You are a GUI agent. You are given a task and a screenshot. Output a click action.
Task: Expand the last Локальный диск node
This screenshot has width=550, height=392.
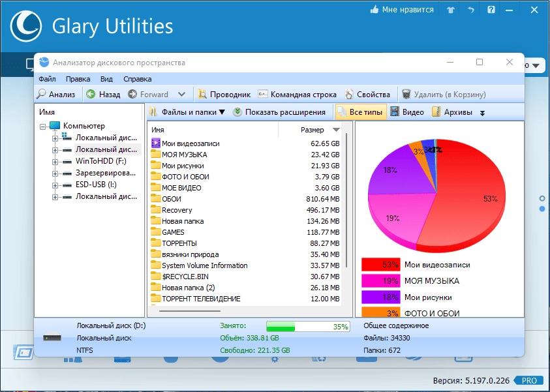click(55, 197)
